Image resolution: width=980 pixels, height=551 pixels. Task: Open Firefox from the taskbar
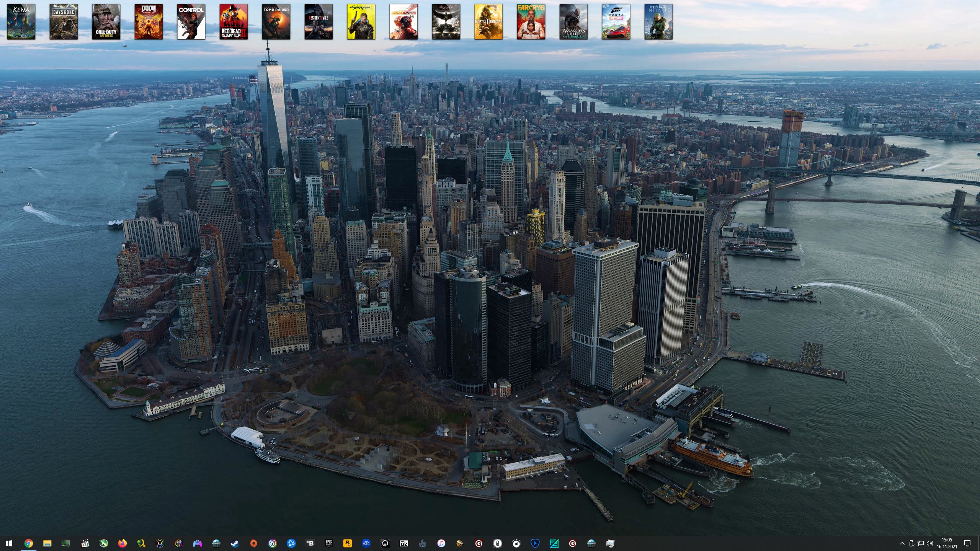[122, 543]
